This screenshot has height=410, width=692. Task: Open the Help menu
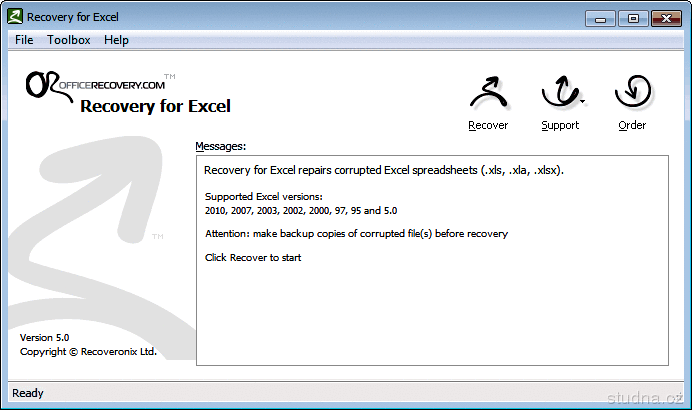[116, 40]
